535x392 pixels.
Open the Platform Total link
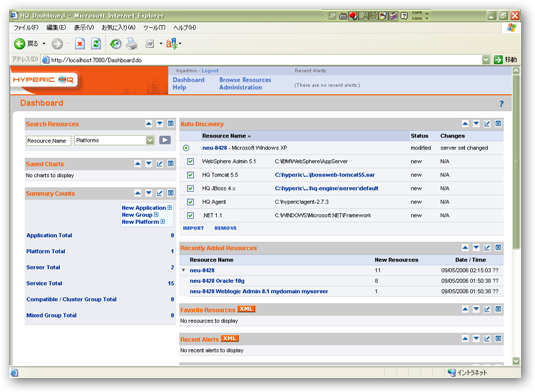46,251
